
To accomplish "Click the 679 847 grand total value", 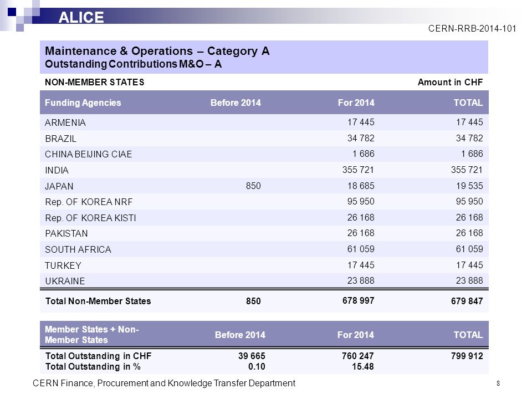I will [467, 301].
